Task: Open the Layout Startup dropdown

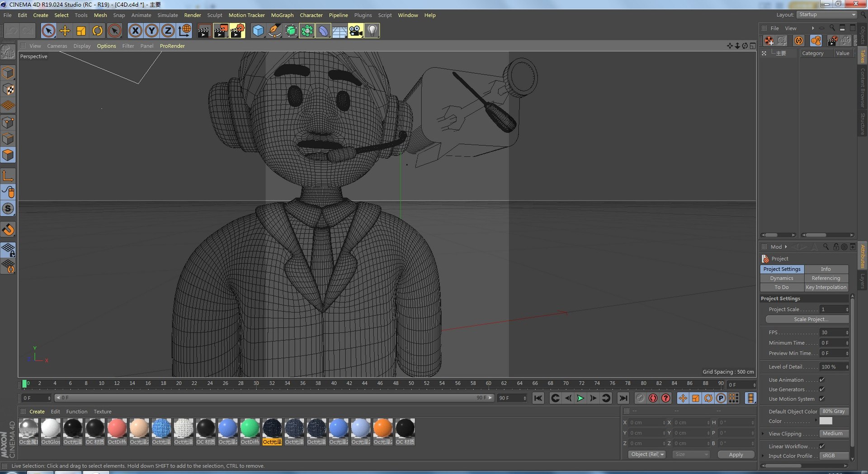Action: click(x=827, y=14)
